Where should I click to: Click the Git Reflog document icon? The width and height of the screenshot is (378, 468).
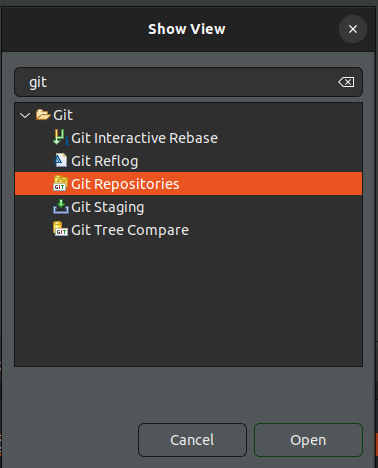(60, 160)
